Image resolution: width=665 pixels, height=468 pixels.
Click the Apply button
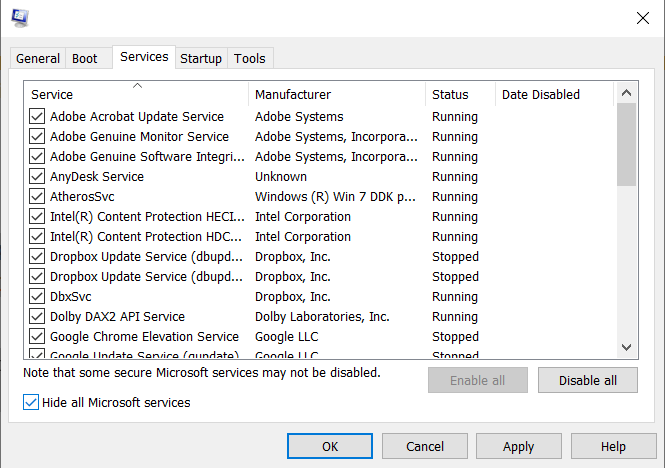(519, 446)
